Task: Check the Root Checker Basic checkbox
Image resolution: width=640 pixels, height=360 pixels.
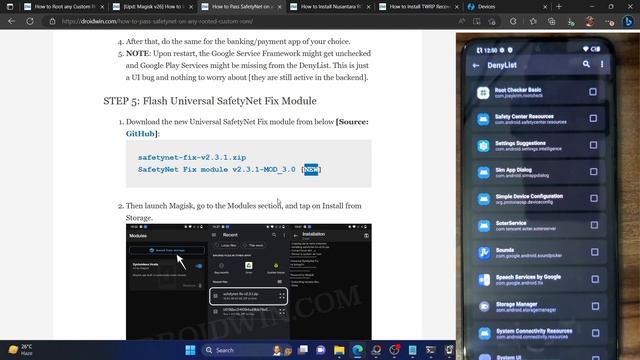Action: coord(593,92)
